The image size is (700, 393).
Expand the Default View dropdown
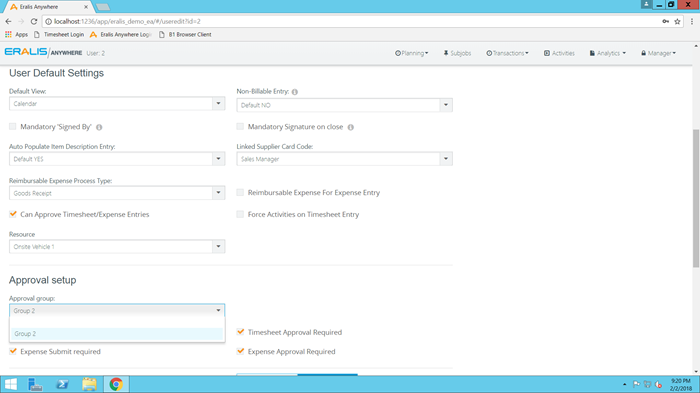pyautogui.click(x=117, y=104)
